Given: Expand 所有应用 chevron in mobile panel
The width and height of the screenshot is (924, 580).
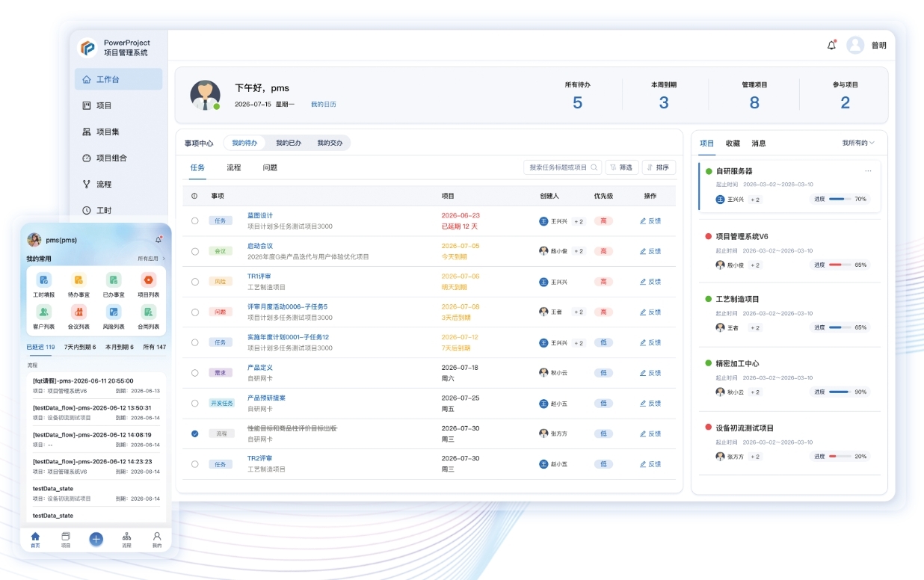Looking at the screenshot, I should point(164,259).
